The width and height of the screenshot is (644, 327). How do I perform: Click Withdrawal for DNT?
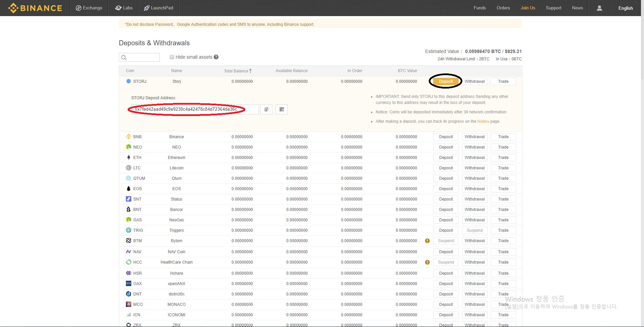point(474,294)
